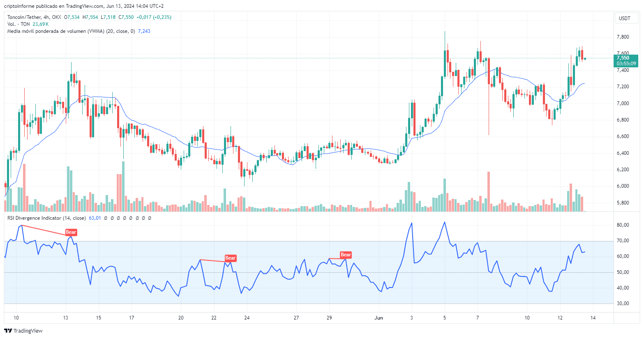Click the 6,800 price axis label
Viewport: 644px width, 338px height.
coord(623,120)
